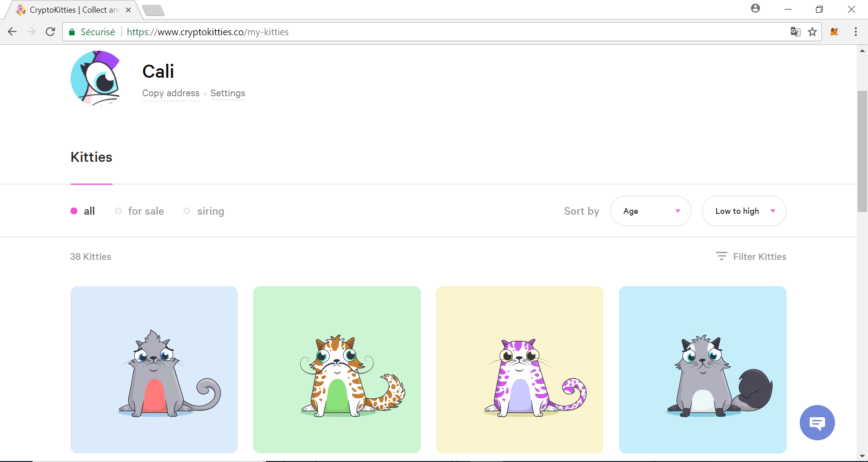868x462 pixels.
Task: Open the gray kitty with dark fluffy tail
Action: 703,370
